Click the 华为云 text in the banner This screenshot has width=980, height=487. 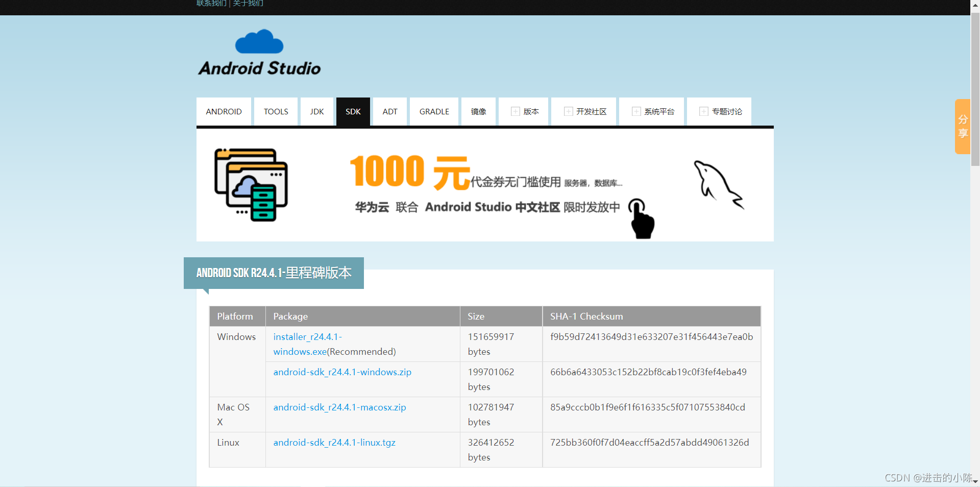(x=372, y=207)
